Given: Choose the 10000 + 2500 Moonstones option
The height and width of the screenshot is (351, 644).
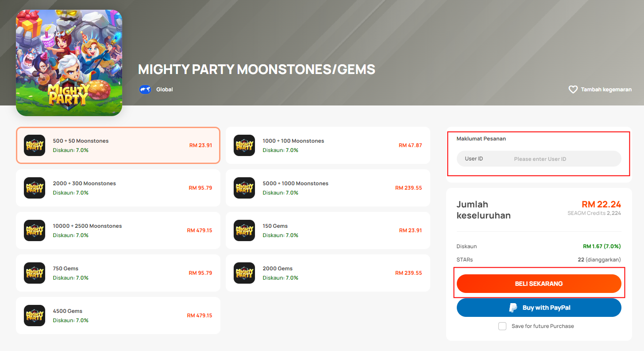Looking at the screenshot, I should 118,230.
